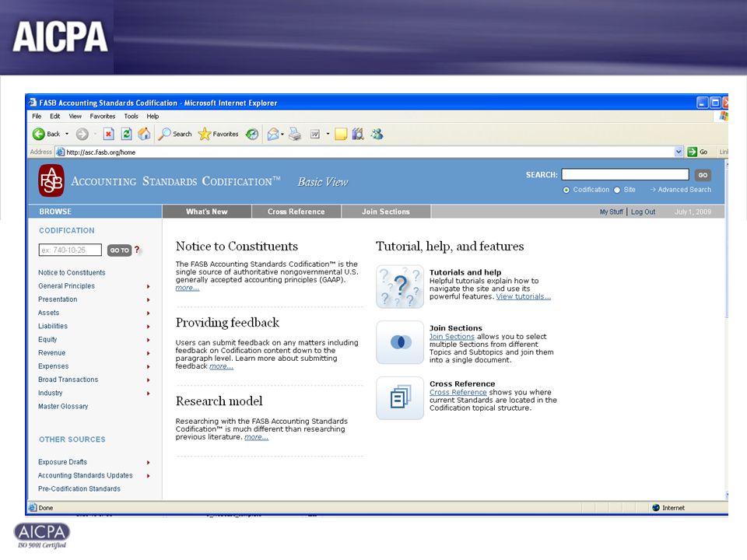747x560 pixels.
Task: Open the Tools menu
Action: click(131, 116)
